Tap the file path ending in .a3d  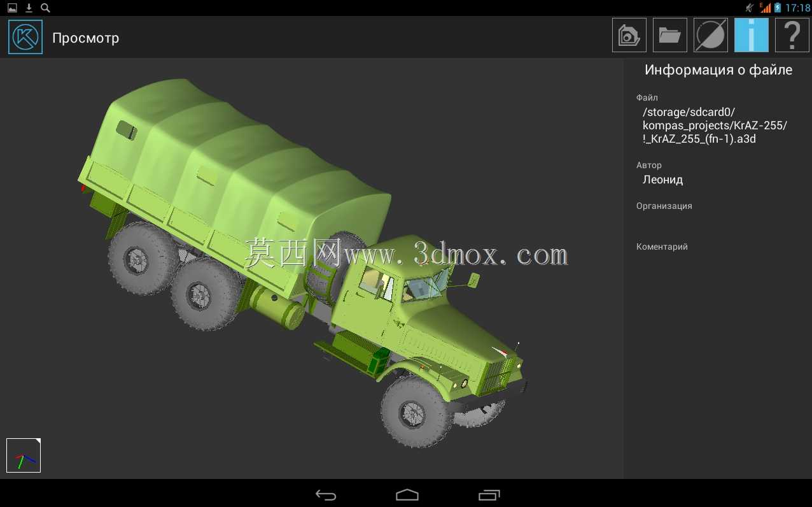715,125
